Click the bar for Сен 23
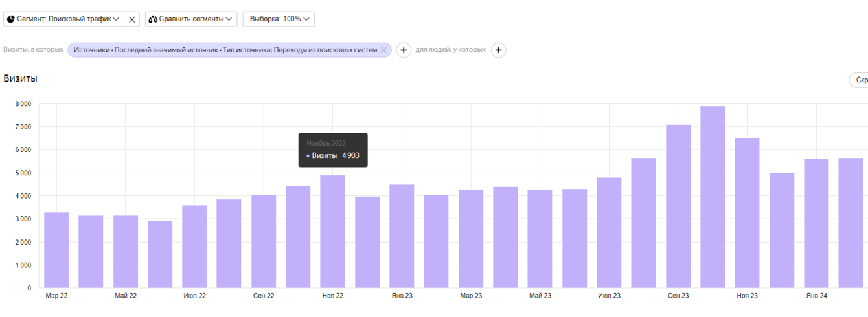Image resolution: width=868 pixels, height=317 pixels. pos(678,206)
